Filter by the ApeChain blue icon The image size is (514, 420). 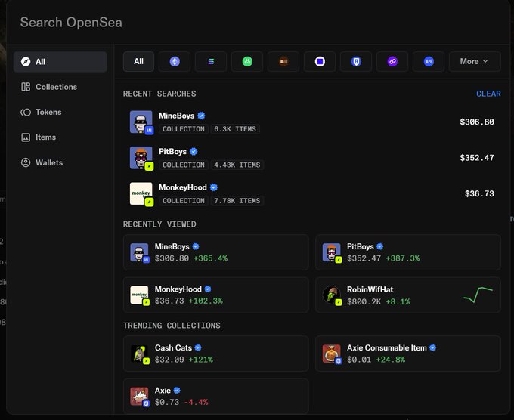[429, 62]
